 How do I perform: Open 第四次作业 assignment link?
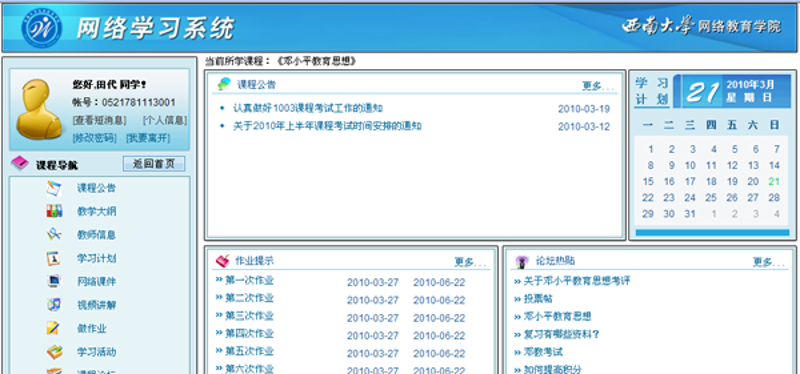coord(249,333)
